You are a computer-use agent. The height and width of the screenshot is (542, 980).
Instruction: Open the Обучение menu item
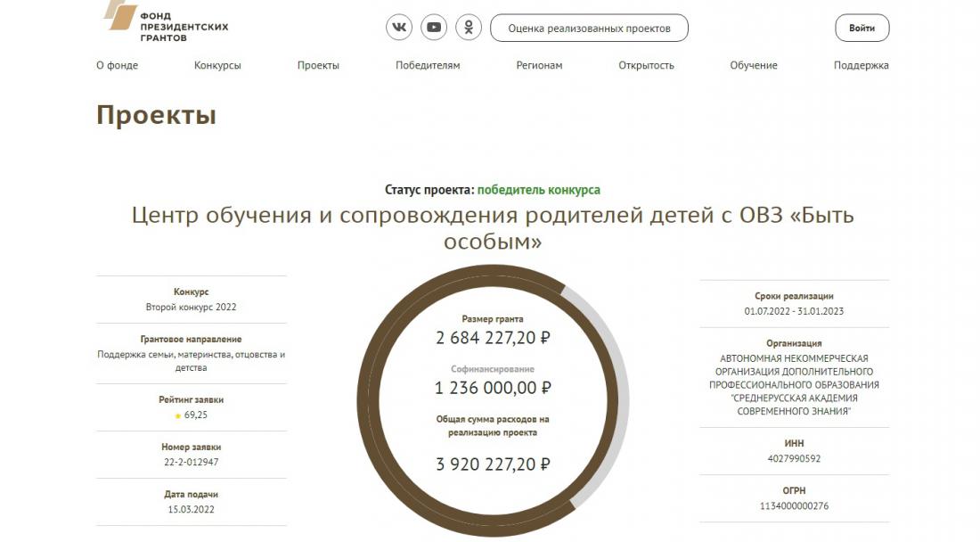[x=754, y=65]
